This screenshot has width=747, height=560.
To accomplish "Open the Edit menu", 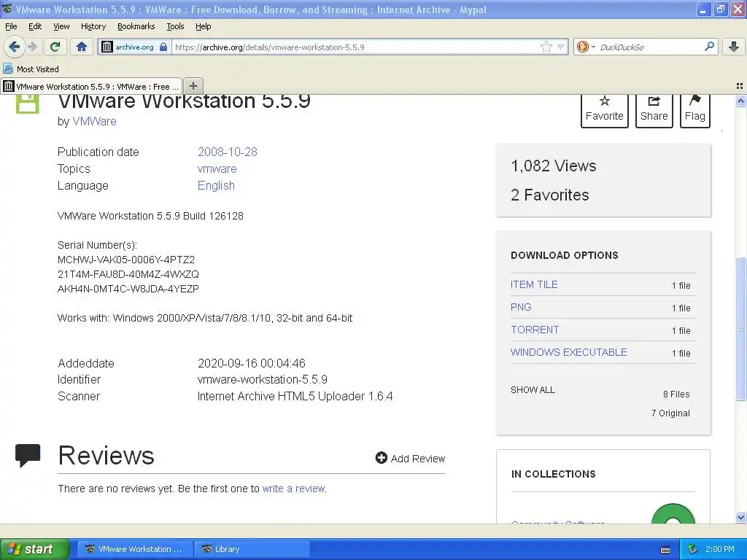I will tap(35, 26).
